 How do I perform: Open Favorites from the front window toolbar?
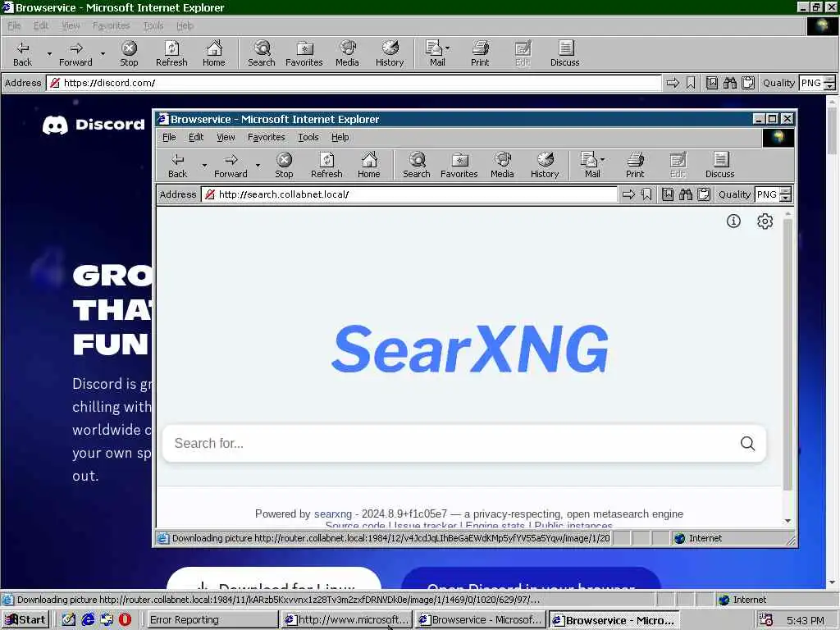tap(459, 166)
